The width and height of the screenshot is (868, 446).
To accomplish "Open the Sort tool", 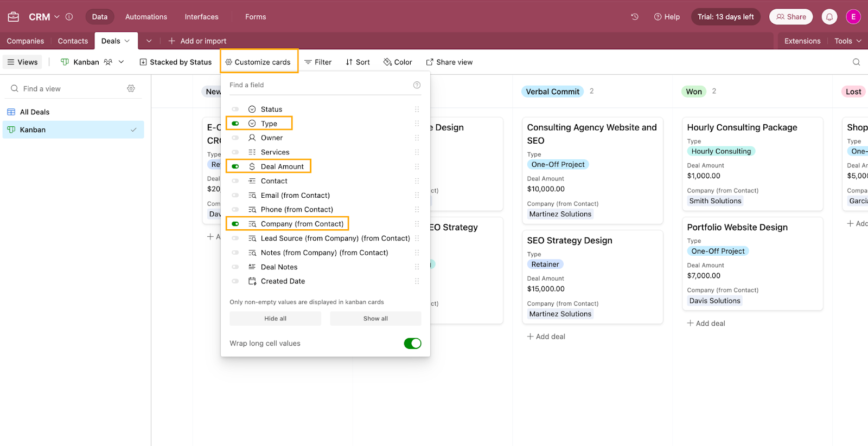I will [358, 62].
